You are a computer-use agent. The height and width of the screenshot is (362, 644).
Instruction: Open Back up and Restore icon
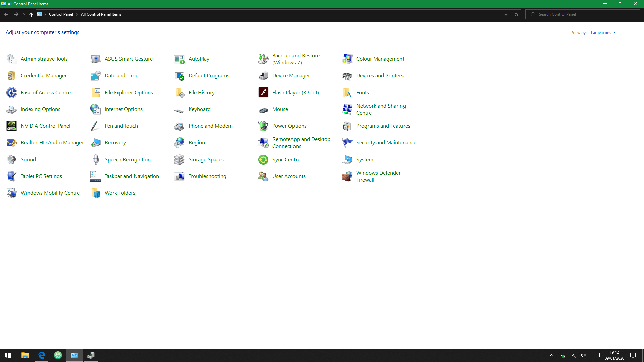(263, 59)
